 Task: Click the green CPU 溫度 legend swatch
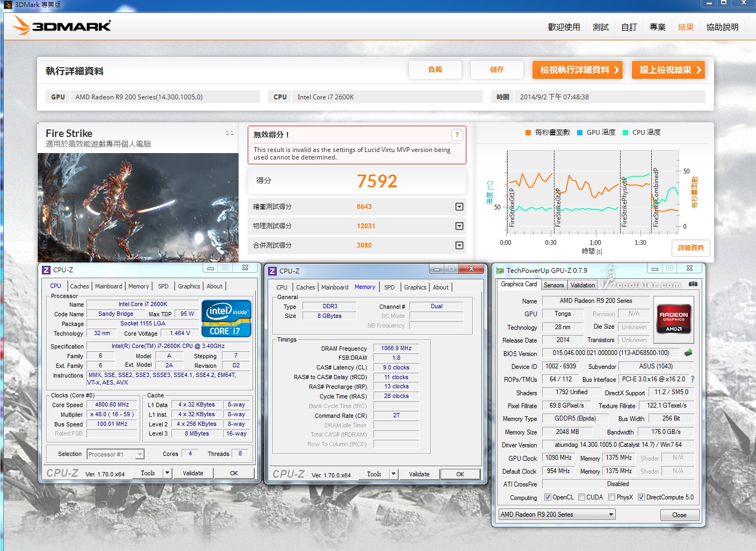[625, 133]
